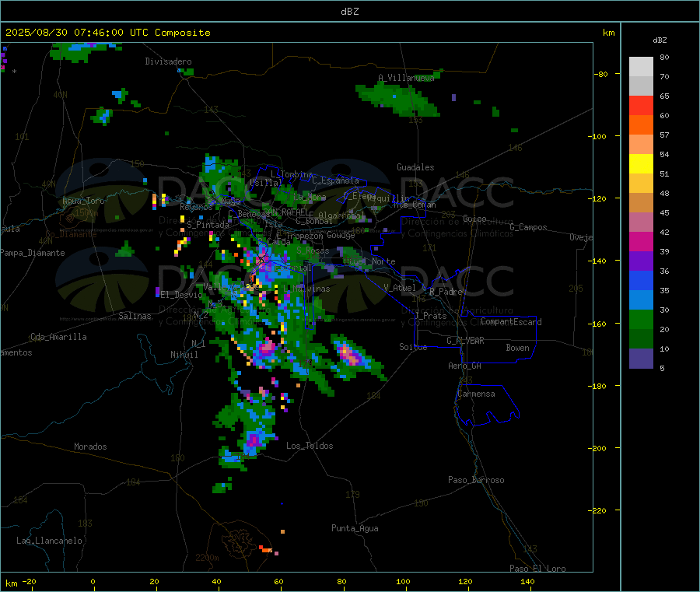Select the 'C_Española' label
This screenshot has width=700, height=592.
click(335, 180)
